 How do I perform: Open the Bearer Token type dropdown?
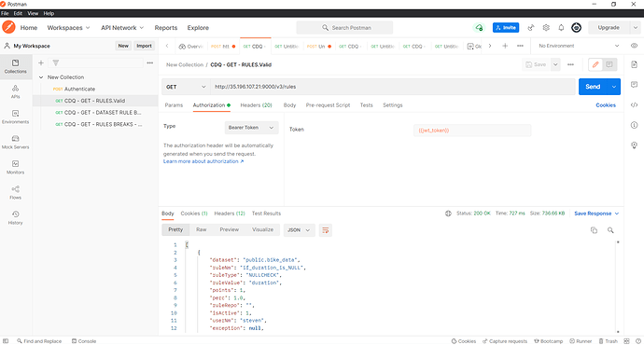pyautogui.click(x=251, y=128)
